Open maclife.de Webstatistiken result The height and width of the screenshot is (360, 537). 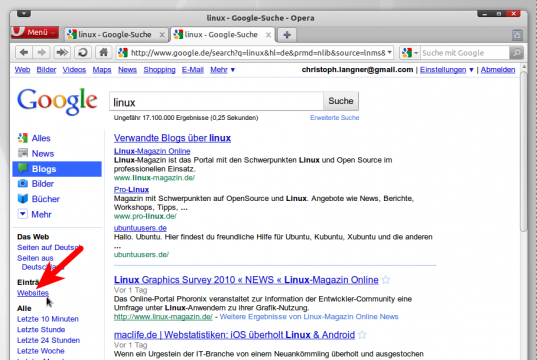tap(234, 335)
